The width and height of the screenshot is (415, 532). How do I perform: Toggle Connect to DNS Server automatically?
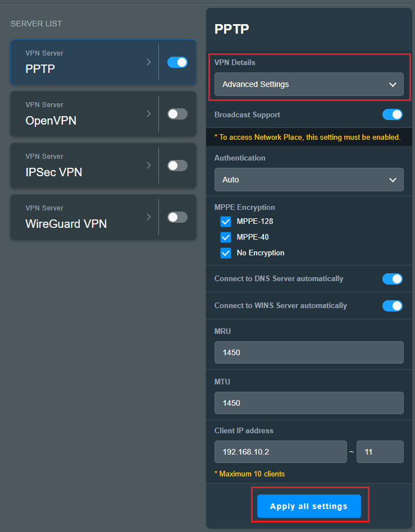coord(392,279)
